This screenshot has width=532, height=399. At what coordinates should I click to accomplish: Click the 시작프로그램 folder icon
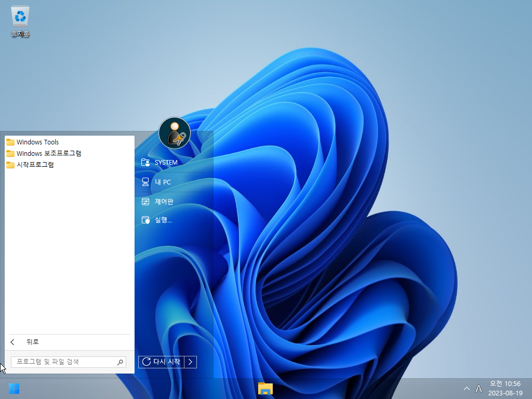point(10,165)
